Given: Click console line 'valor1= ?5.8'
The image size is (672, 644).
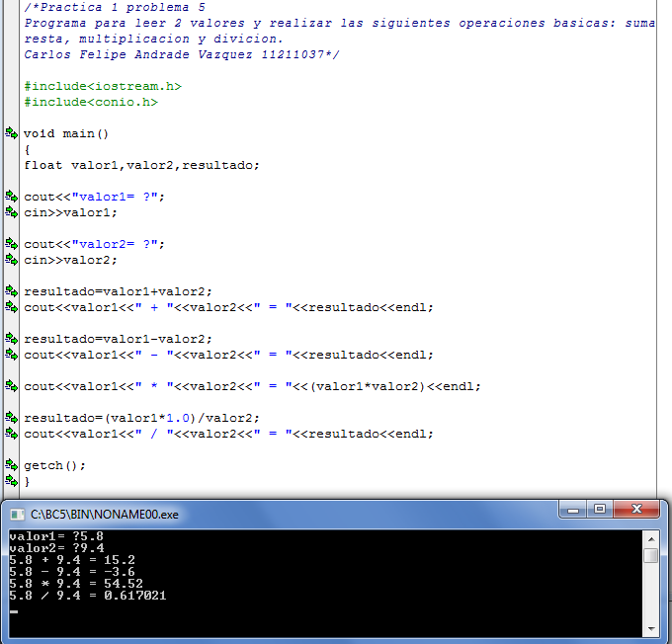Looking at the screenshot, I should pos(56,536).
